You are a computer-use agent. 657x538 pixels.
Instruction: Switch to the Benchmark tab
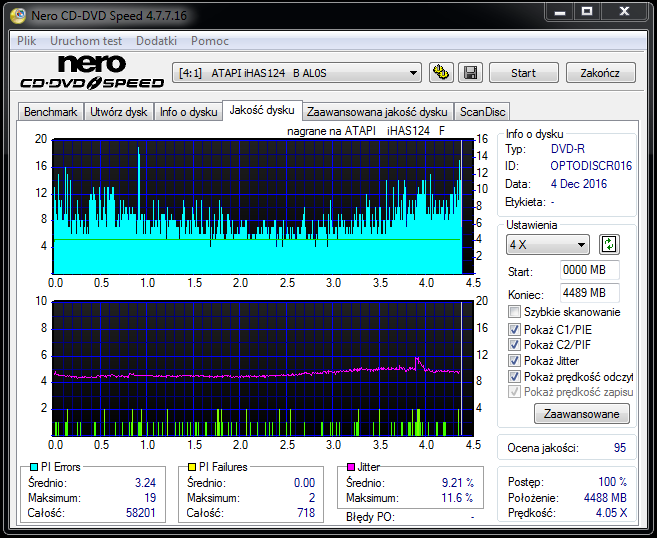click(x=51, y=112)
